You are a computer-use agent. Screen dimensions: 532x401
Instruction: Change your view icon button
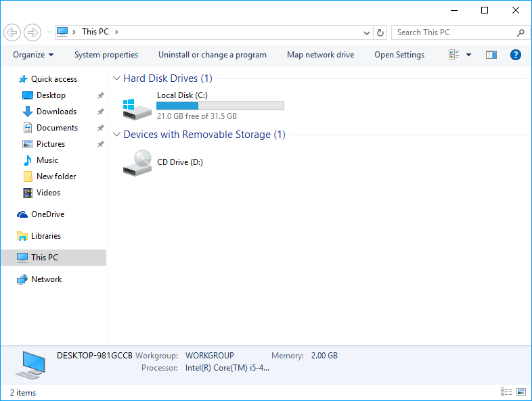(x=453, y=55)
